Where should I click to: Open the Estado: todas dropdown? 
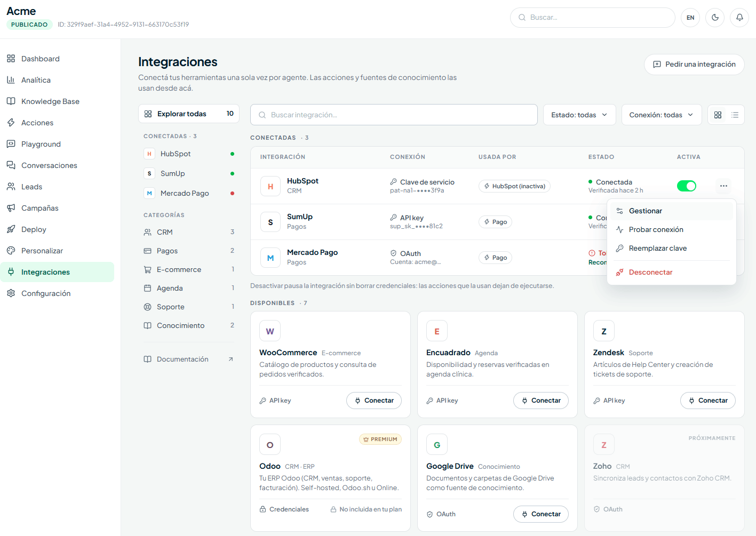tap(579, 115)
